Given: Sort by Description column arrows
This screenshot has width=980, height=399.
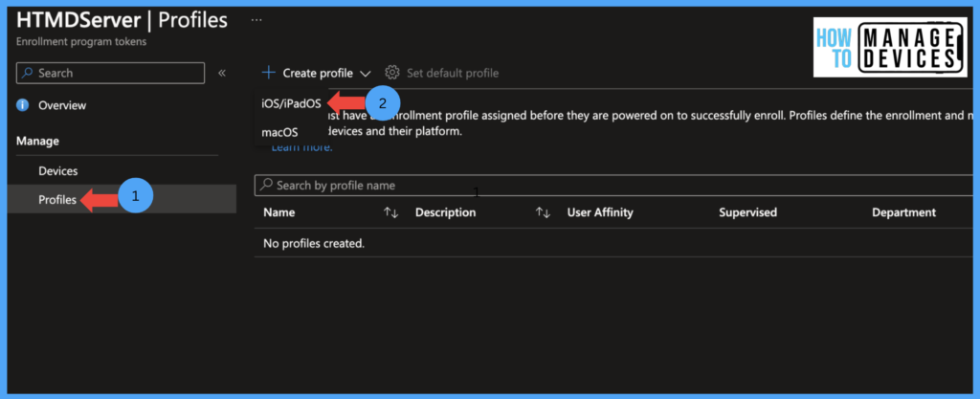Looking at the screenshot, I should (544, 213).
